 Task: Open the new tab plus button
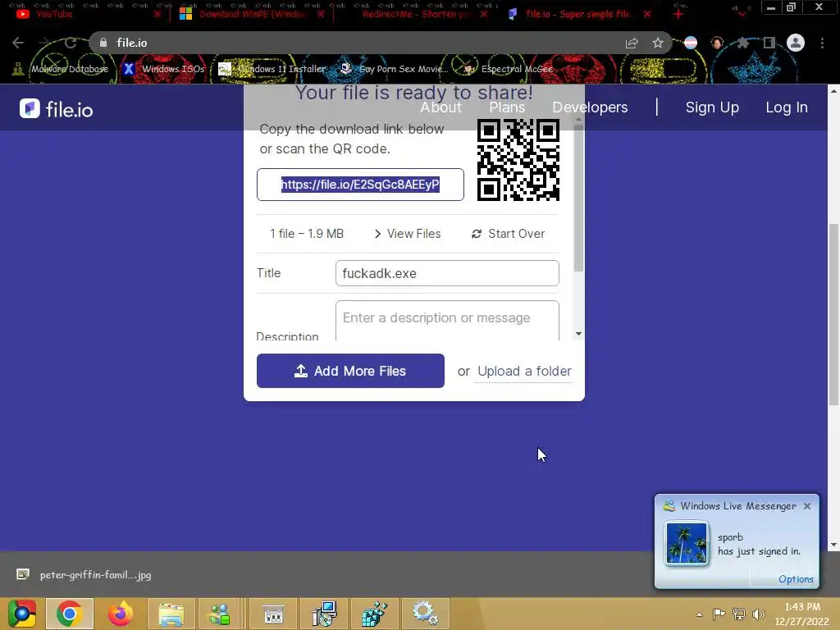(678, 14)
